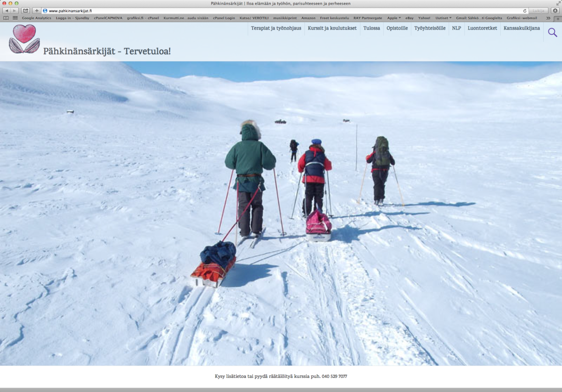Image resolution: width=562 pixels, height=392 pixels.
Task: Open the Google Analytics bookmark
Action: (x=37, y=18)
